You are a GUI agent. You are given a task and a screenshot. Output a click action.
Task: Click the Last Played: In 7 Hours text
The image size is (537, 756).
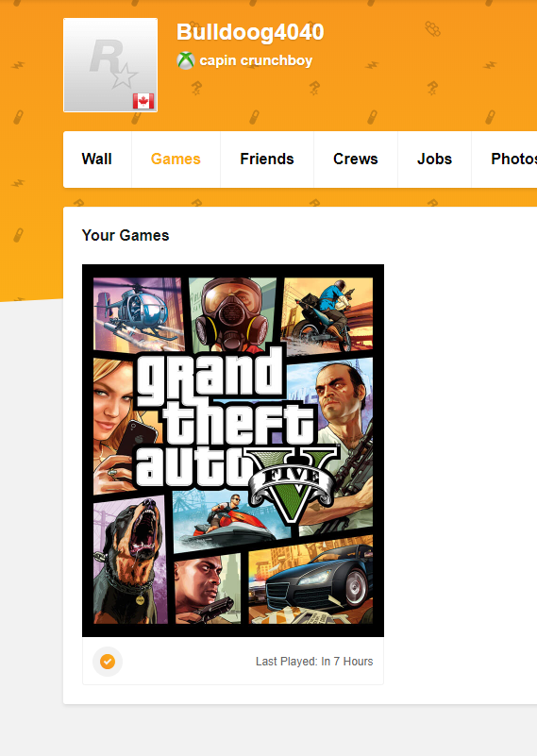coord(314,662)
